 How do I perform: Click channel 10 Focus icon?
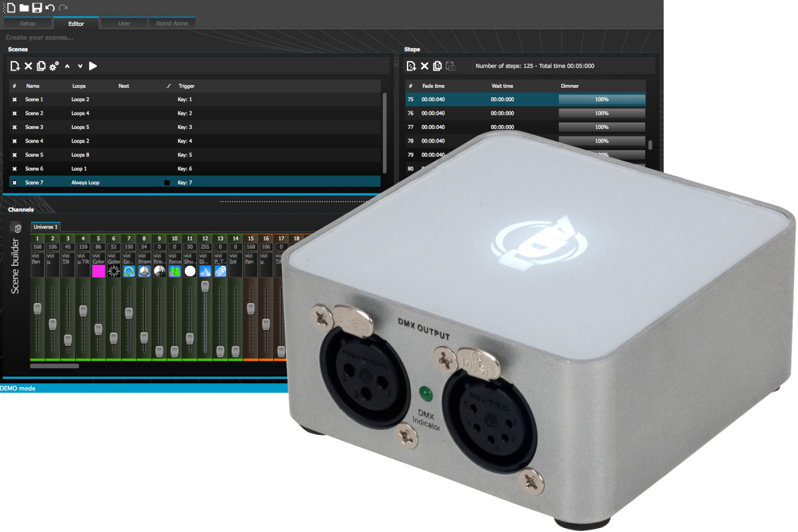pos(175,271)
